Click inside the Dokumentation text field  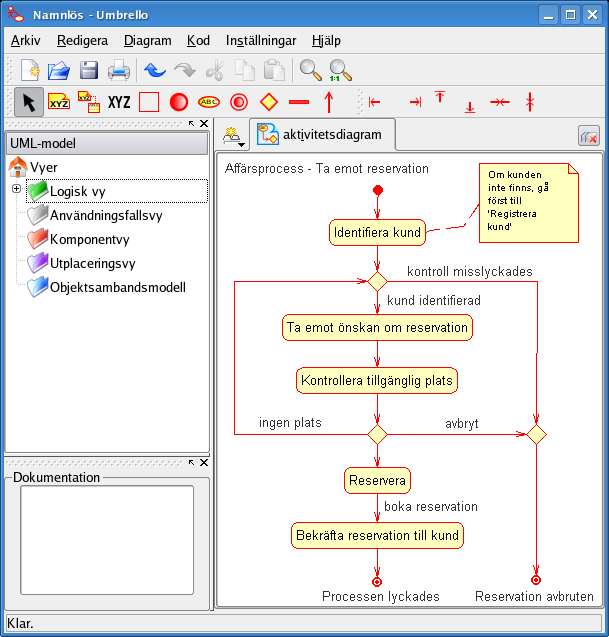pyautogui.click(x=107, y=540)
